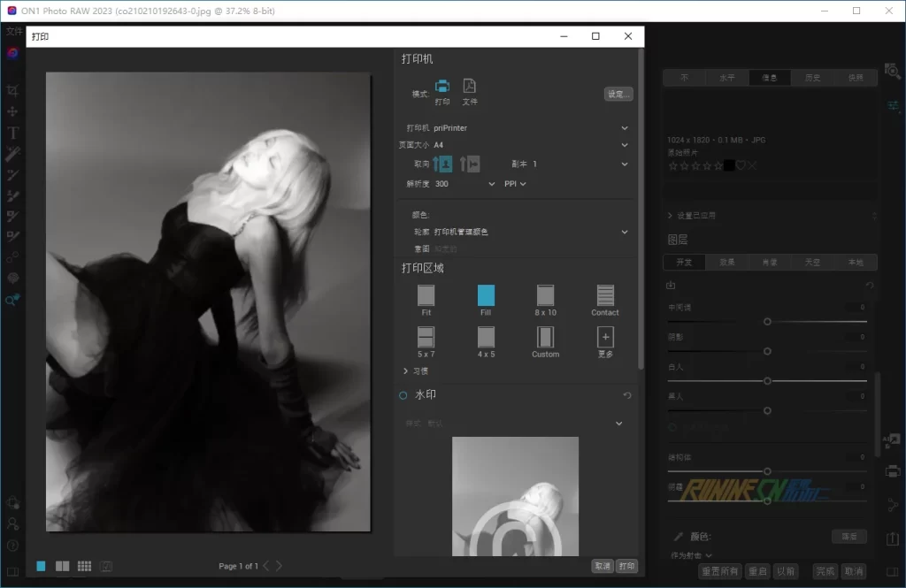Select the 8 x 10 print layout
The height and width of the screenshot is (588, 906).
545,295
